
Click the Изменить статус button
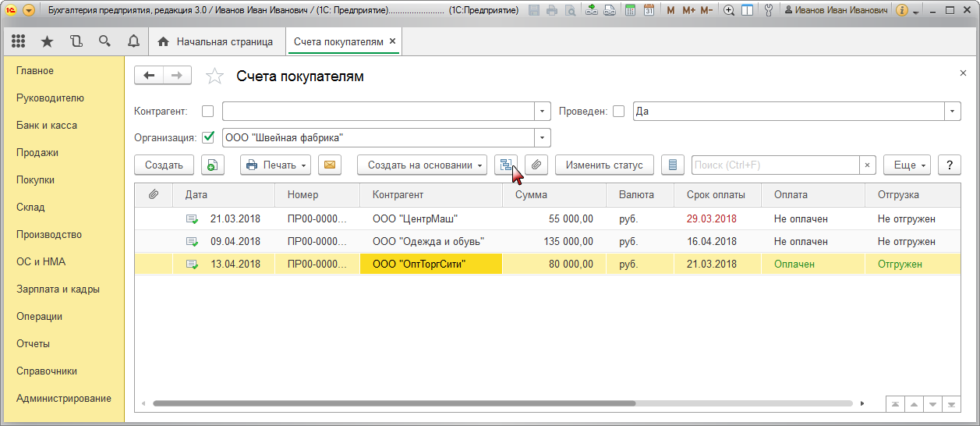click(604, 165)
